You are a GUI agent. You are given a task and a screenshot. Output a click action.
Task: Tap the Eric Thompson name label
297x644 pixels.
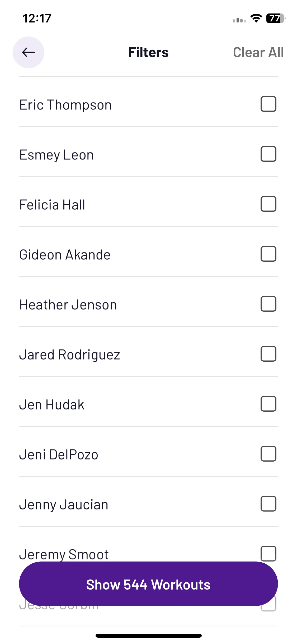pos(65,105)
